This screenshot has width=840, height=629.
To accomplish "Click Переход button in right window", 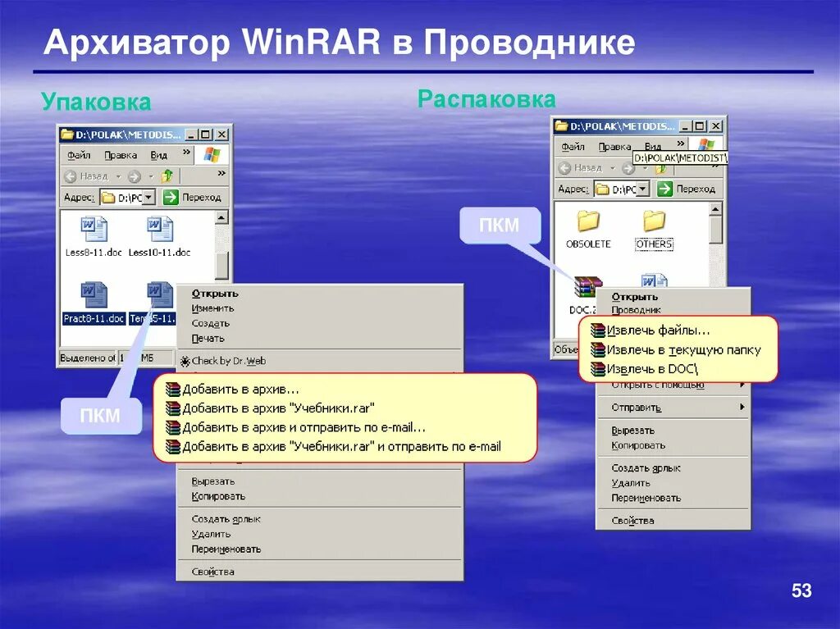I will [687, 189].
